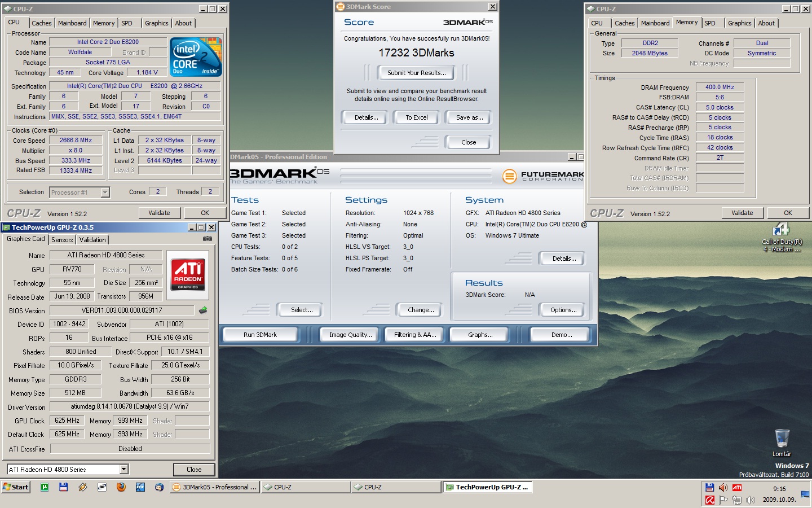Open About tab in right CPU-Z window
The width and height of the screenshot is (812, 508).
point(766,23)
